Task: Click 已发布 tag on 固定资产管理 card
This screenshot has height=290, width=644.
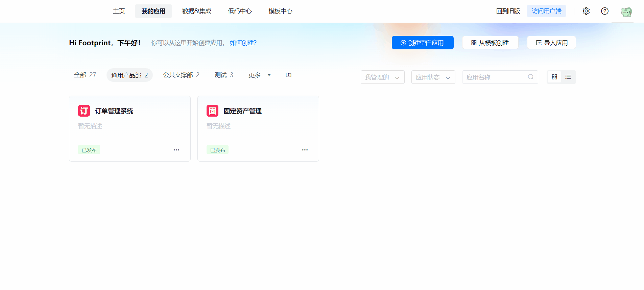Action: [218, 150]
